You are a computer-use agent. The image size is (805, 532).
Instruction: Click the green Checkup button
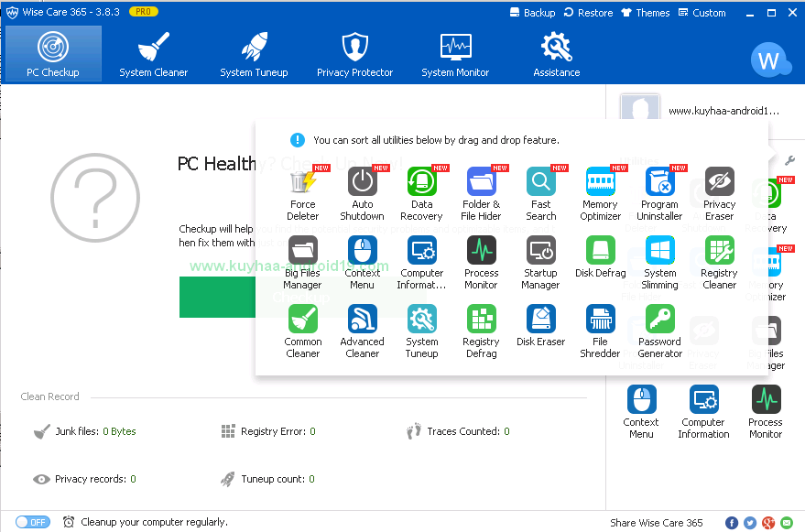(303, 297)
